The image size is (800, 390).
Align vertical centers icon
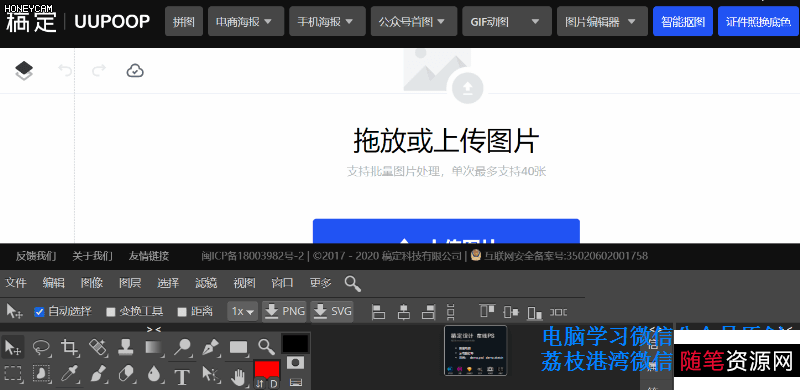click(511, 311)
